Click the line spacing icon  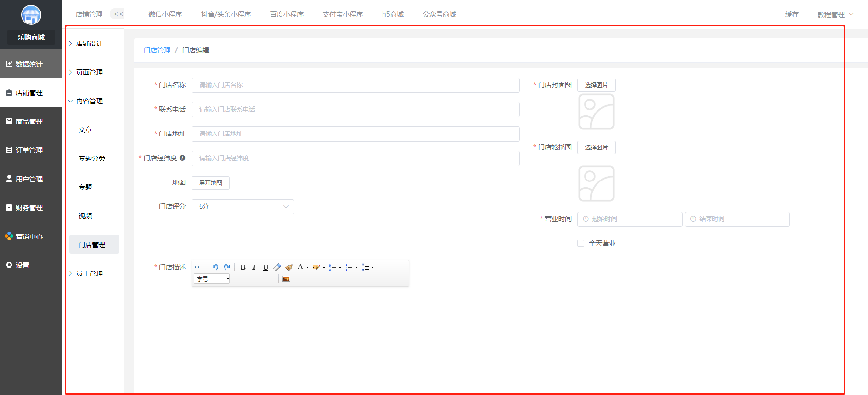coord(365,267)
